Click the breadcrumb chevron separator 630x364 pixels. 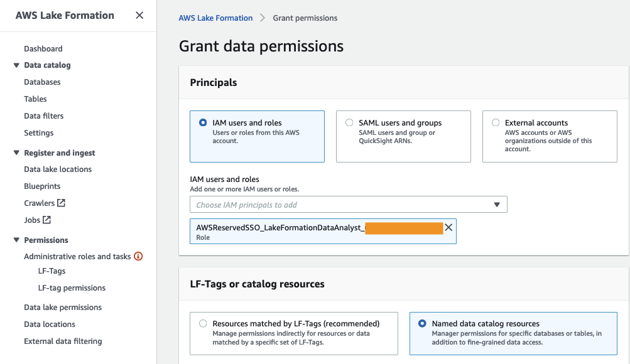click(x=263, y=18)
